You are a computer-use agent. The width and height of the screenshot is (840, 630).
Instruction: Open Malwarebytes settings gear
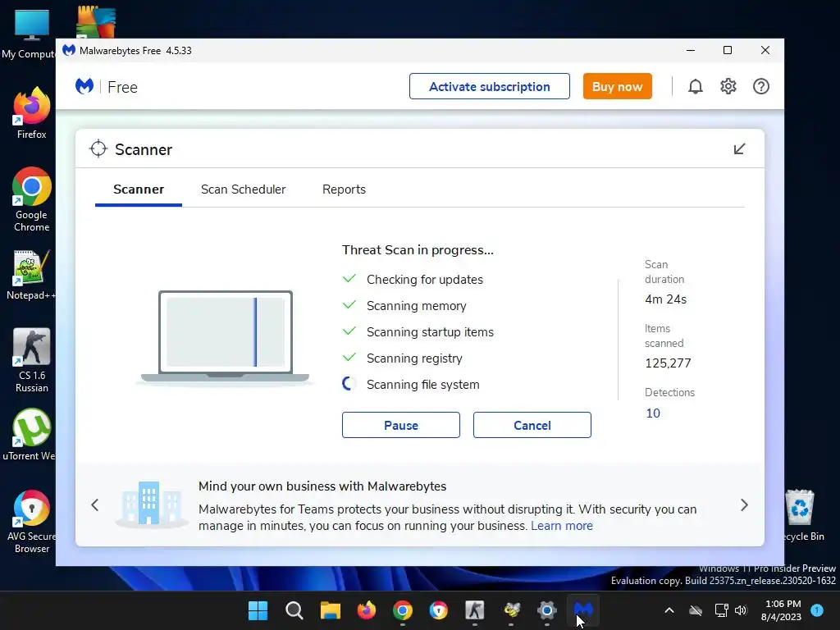coord(728,86)
